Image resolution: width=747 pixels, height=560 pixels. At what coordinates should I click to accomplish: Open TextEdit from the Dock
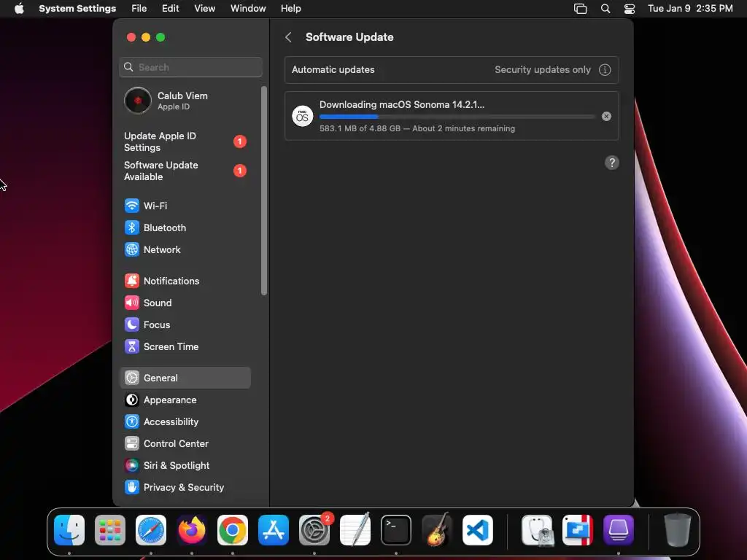pos(355,530)
